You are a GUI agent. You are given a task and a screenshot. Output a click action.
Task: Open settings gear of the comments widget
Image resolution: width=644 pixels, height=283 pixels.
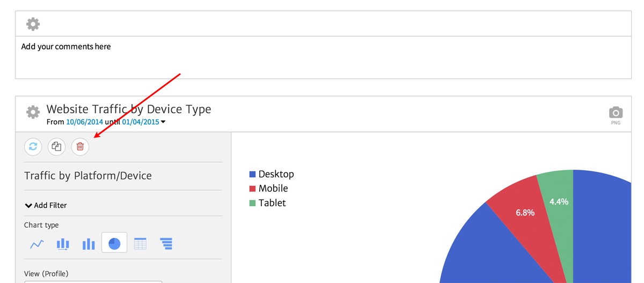coord(33,24)
